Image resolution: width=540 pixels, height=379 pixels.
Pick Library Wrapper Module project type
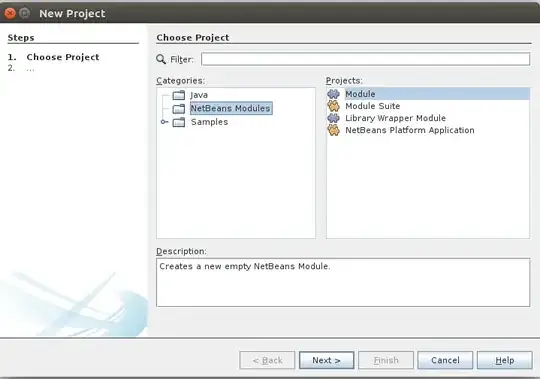[395, 118]
